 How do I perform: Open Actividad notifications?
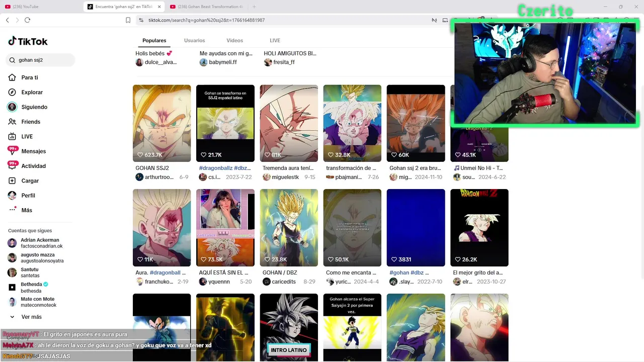[x=33, y=166]
